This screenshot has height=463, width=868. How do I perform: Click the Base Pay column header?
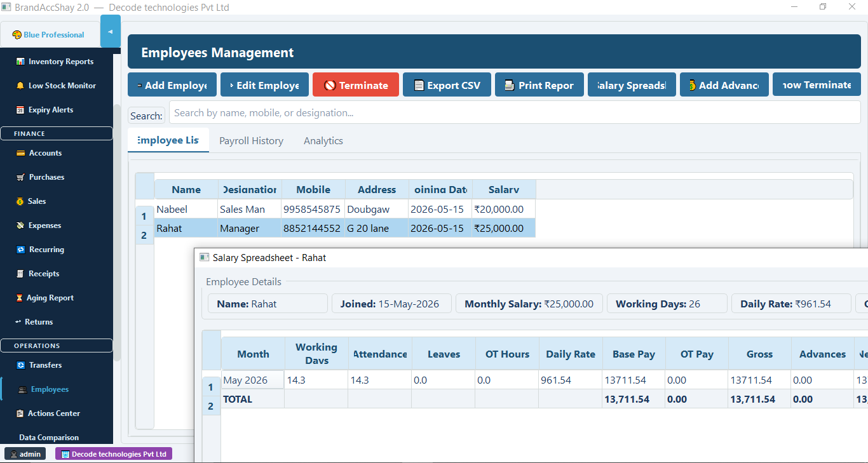pyautogui.click(x=634, y=354)
